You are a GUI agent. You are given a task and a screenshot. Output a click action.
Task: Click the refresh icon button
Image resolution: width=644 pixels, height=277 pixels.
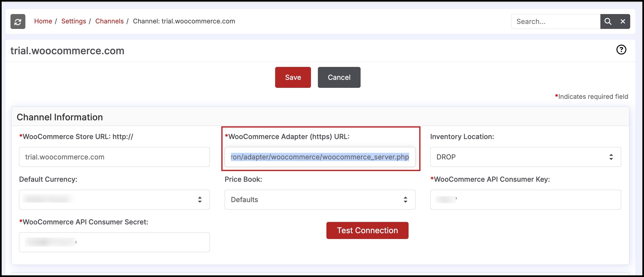tap(18, 21)
